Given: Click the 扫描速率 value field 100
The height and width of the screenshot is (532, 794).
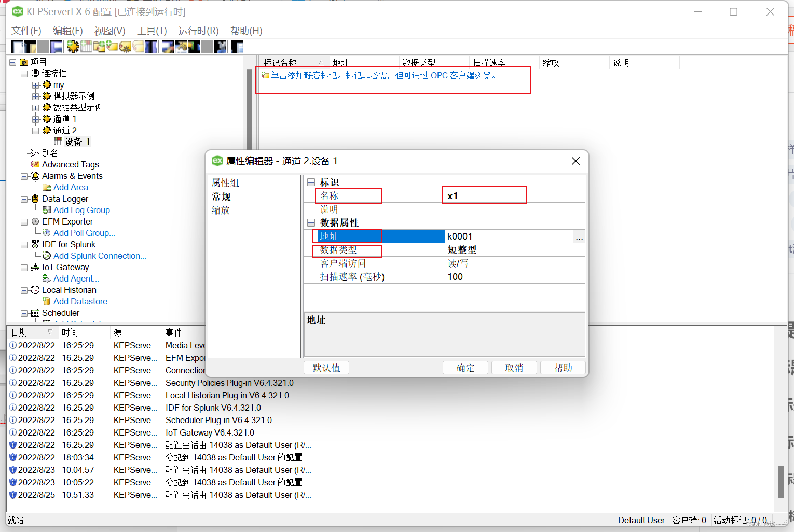Looking at the screenshot, I should (x=515, y=277).
